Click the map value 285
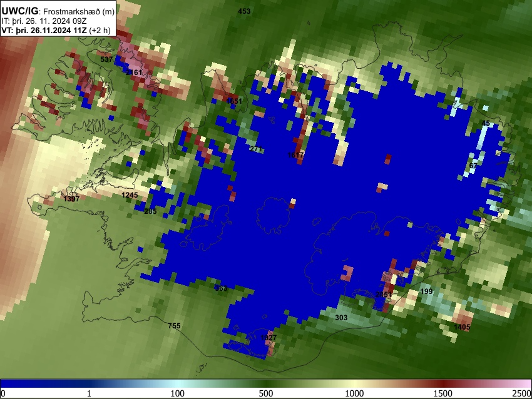The height and width of the screenshot is (399, 532). click(150, 211)
